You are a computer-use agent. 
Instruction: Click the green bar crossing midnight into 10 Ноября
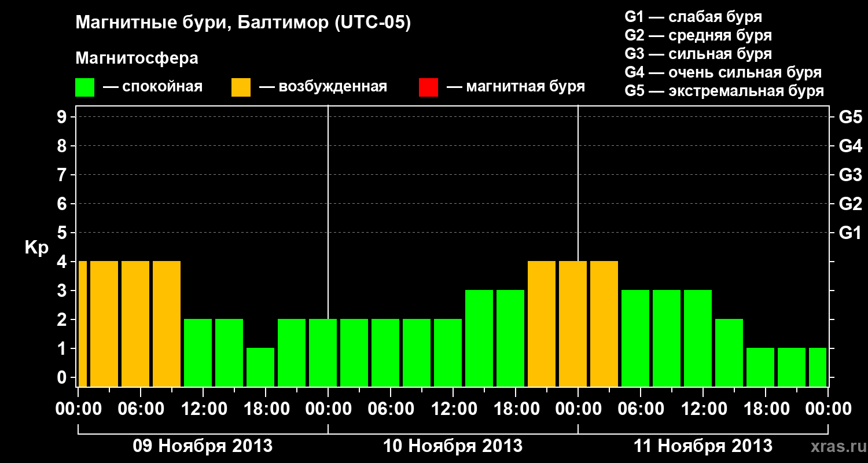323,352
